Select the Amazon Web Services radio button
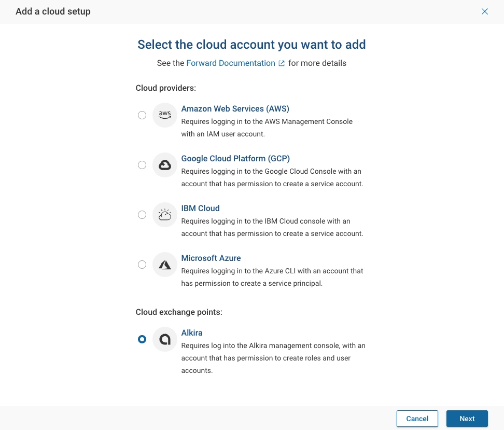Viewport: 504px width, 430px height. tap(142, 115)
